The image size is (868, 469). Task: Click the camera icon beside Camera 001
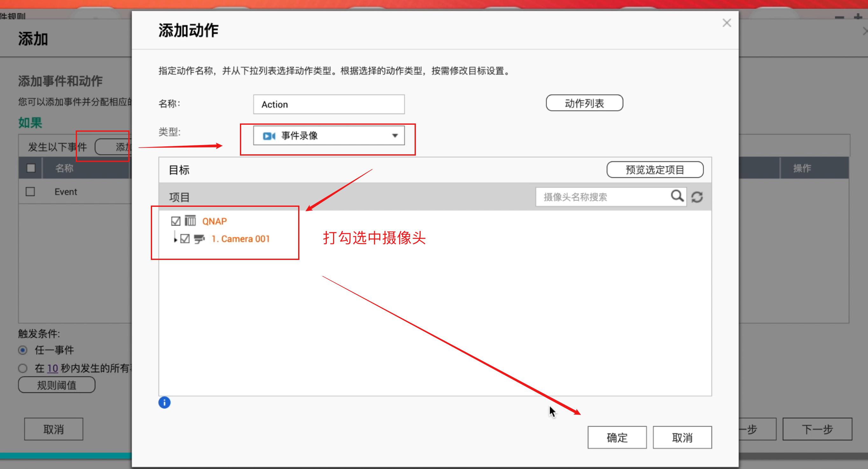pyautogui.click(x=199, y=239)
